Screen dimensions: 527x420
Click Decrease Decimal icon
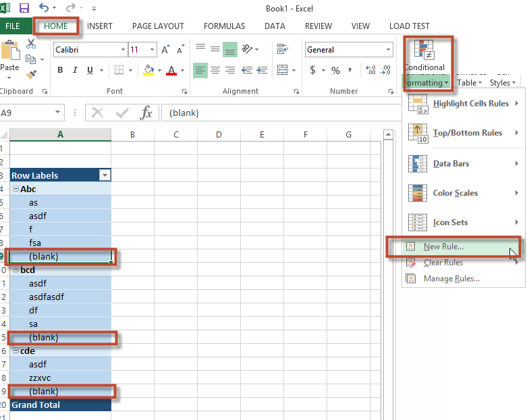tap(385, 70)
